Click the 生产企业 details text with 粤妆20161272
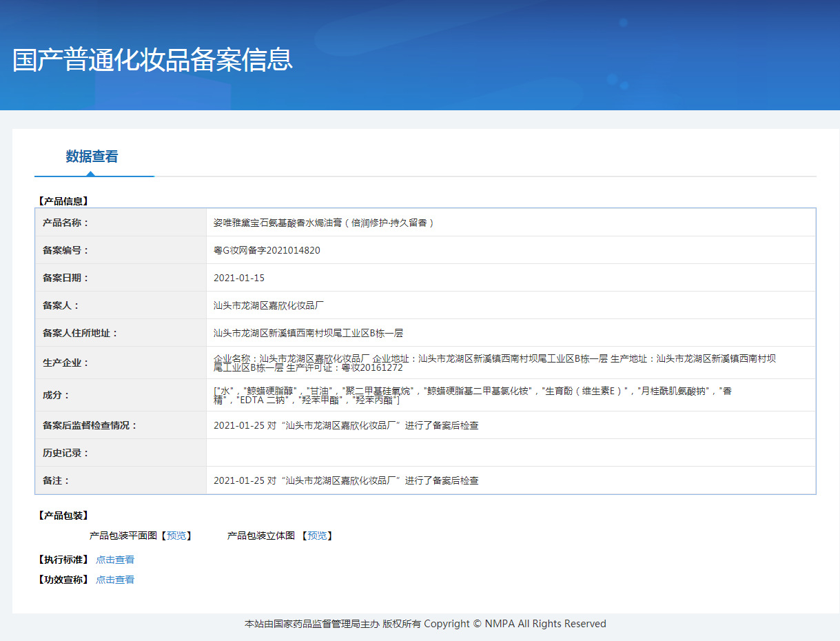 coord(495,363)
